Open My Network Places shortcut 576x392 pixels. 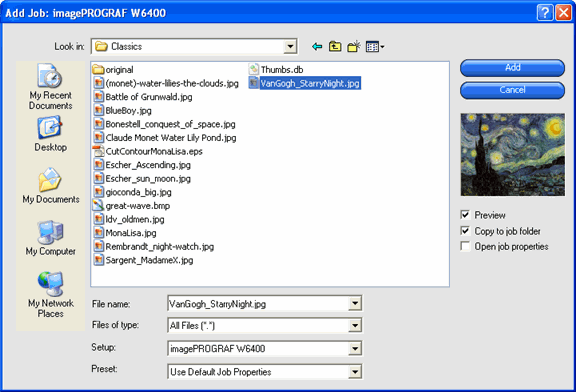50,295
